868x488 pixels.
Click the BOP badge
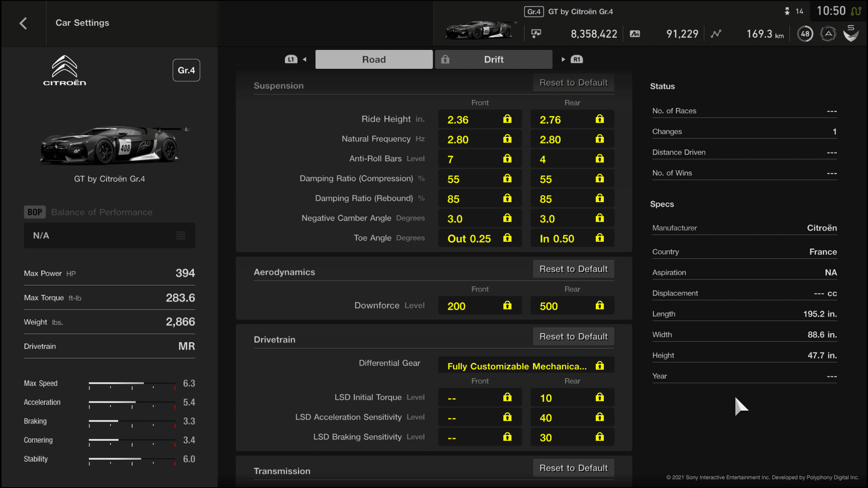[35, 212]
